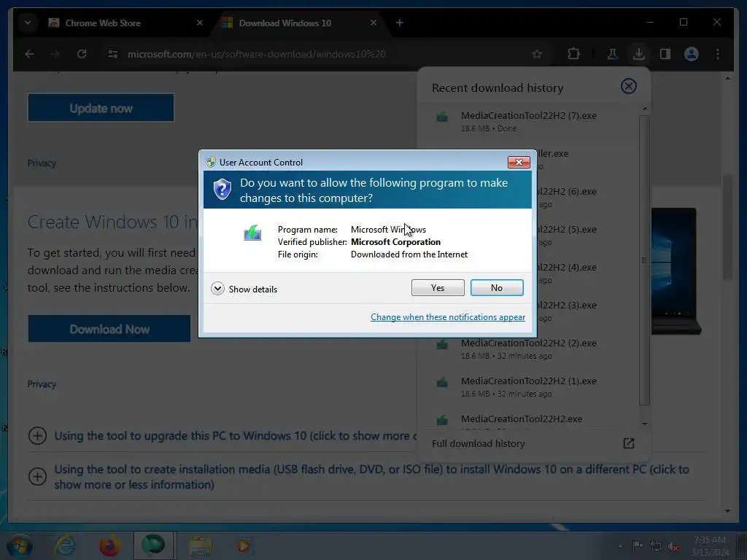Reload the current page
The image size is (747, 560).
[x=82, y=54]
